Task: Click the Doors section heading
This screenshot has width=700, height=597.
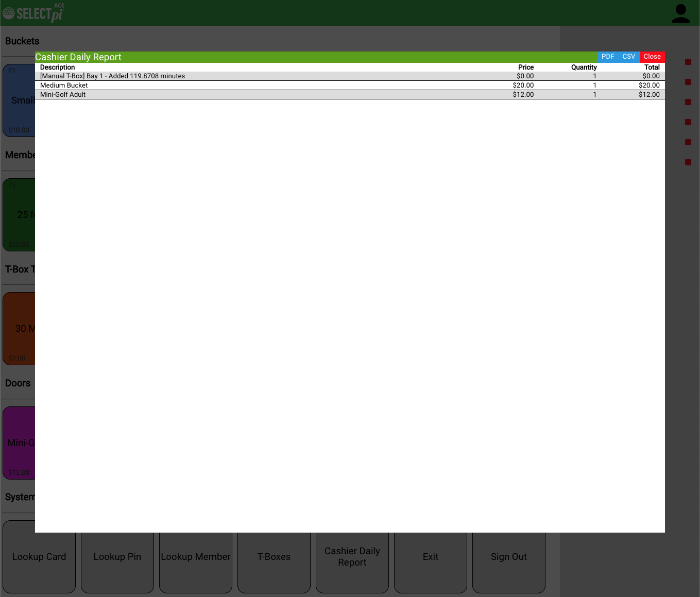Action: click(18, 383)
